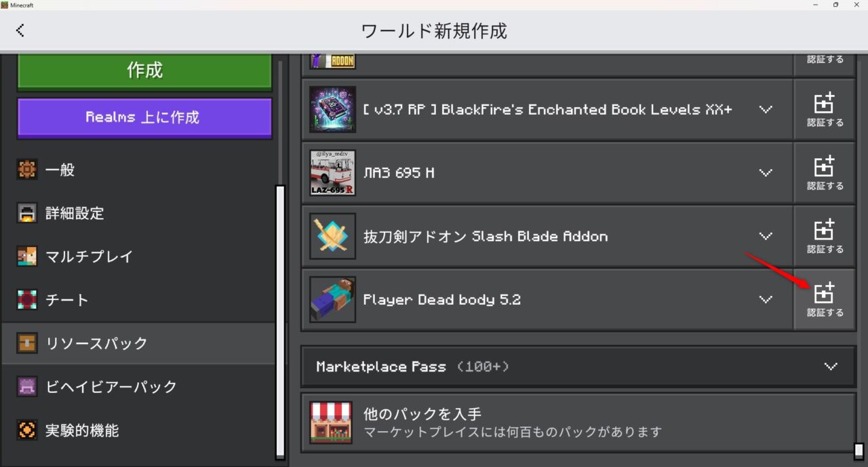Open the マルチプレイ multiplayer tab
The image size is (868, 467).
[138, 257]
